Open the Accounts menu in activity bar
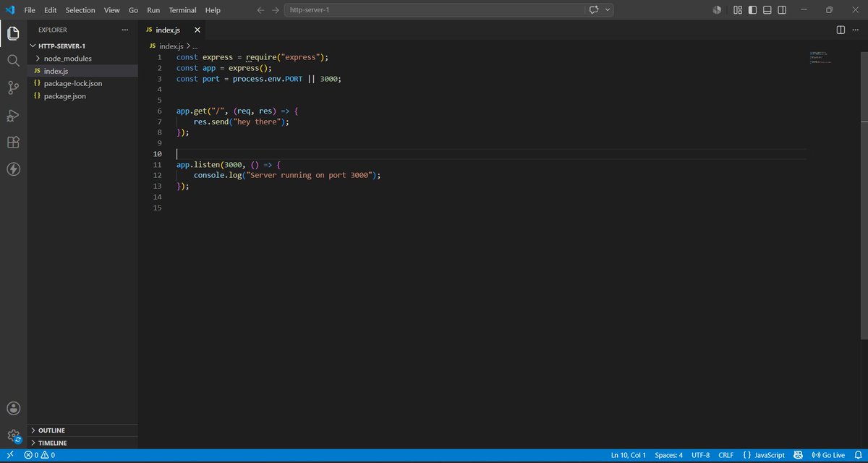868x463 pixels. [x=13, y=409]
